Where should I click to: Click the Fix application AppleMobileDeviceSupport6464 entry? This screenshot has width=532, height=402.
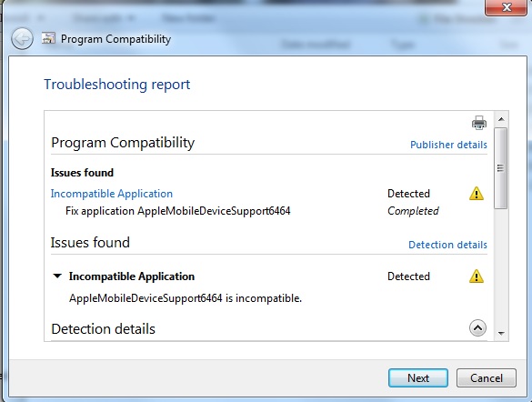[177, 211]
